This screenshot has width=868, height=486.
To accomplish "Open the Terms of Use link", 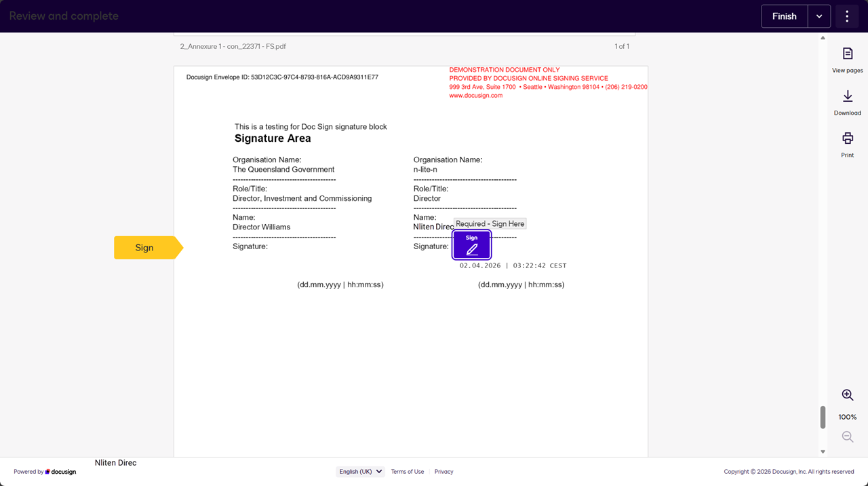I will click(407, 472).
